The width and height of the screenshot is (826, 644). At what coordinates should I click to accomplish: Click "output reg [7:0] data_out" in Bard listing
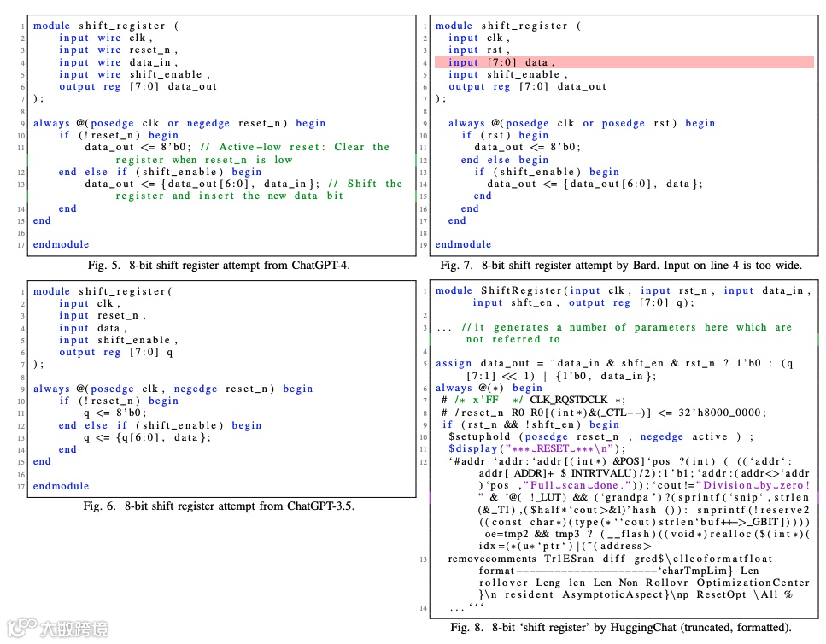pyautogui.click(x=527, y=86)
